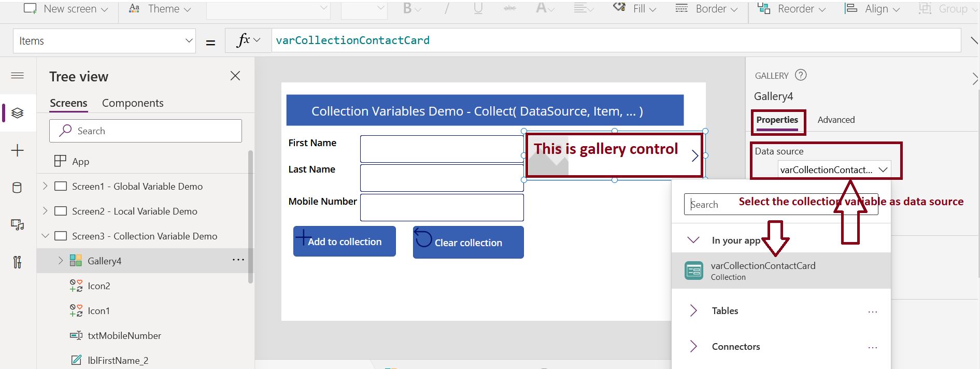Image resolution: width=980 pixels, height=369 pixels.
Task: Click the Mobile Number input field
Action: pos(442,207)
